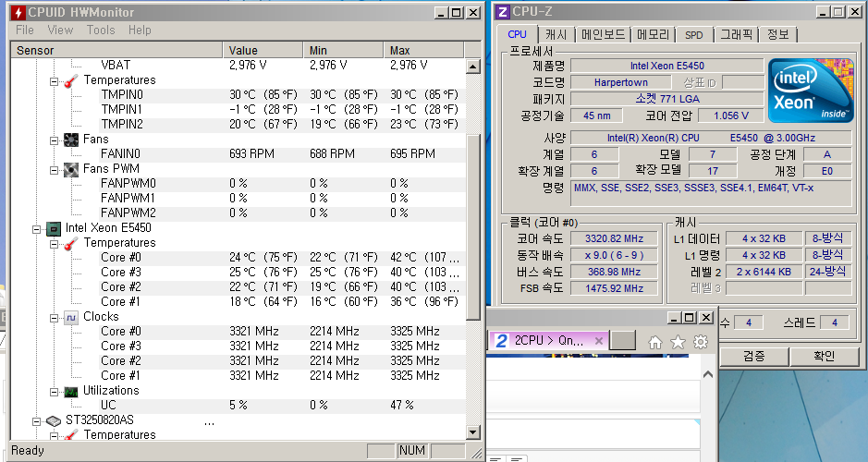This screenshot has height=462, width=868.
Task: Click the Clocks waveform icon
Action: coord(71,317)
